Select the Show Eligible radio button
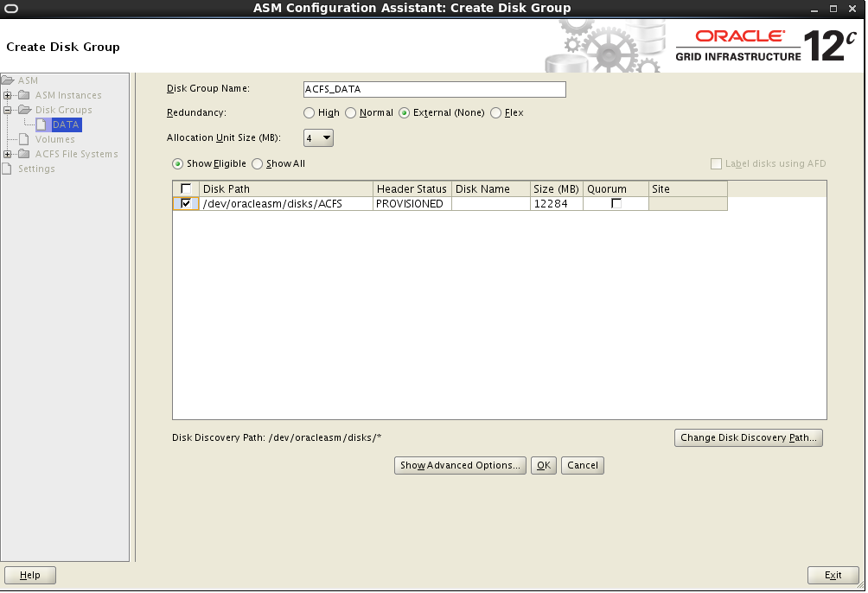The image size is (868, 593). click(178, 164)
